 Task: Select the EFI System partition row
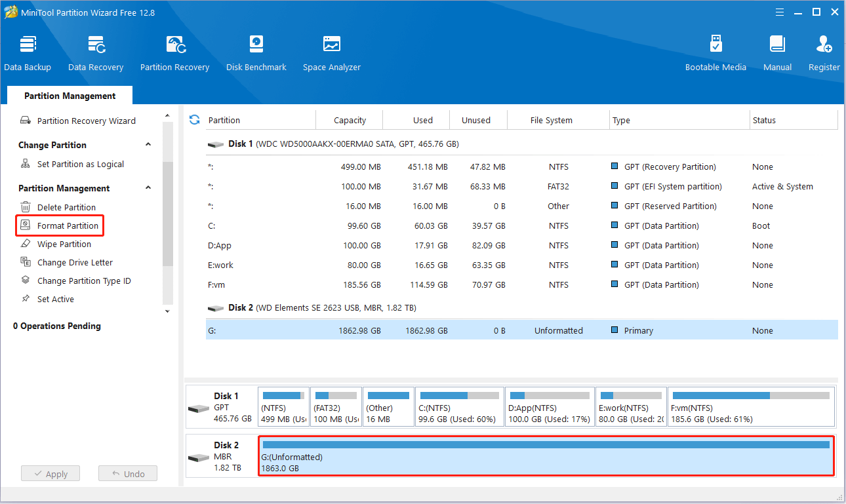click(521, 186)
